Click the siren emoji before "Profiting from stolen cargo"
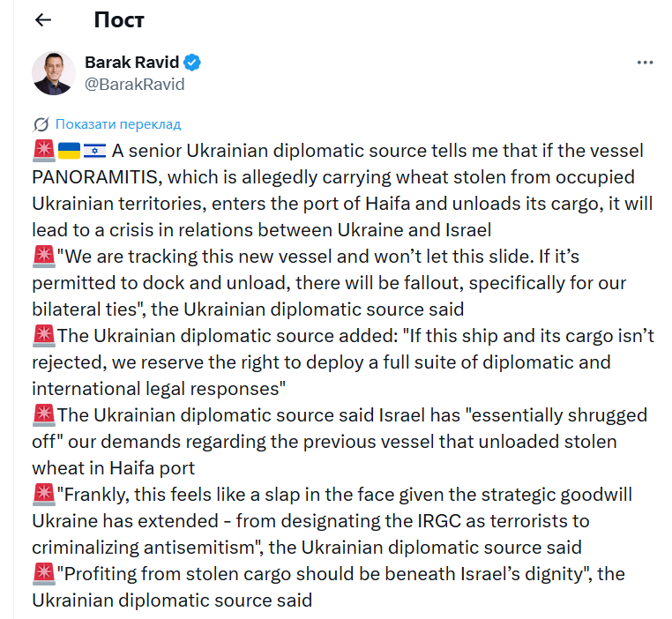 click(x=43, y=574)
